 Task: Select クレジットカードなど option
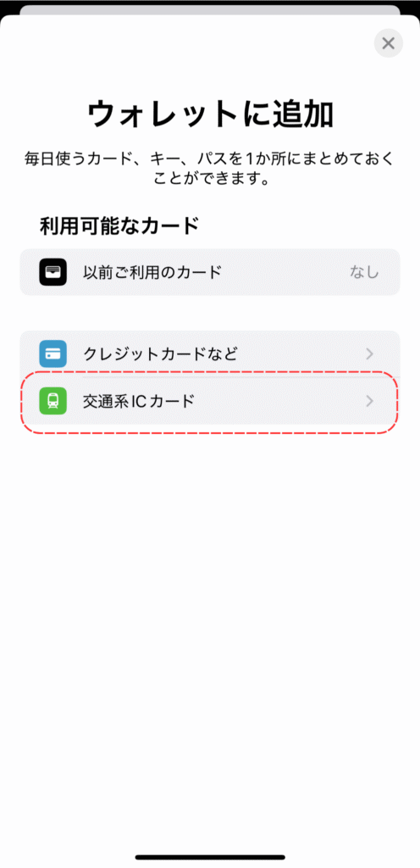click(x=210, y=353)
